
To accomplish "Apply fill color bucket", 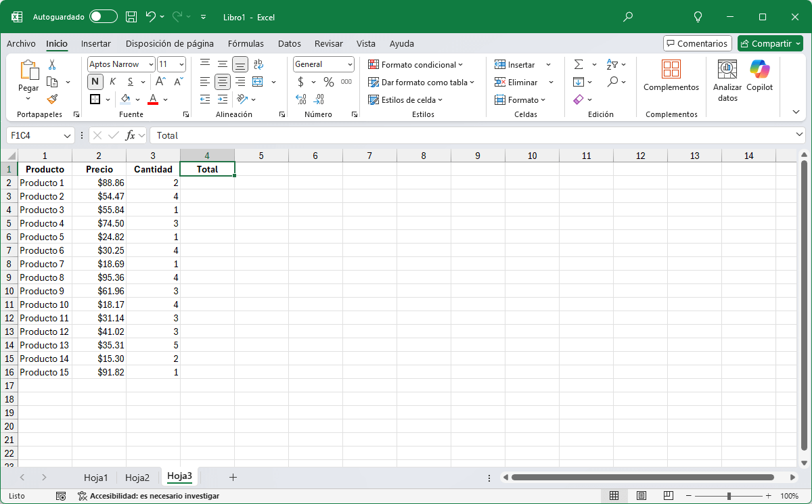I will tap(126, 99).
